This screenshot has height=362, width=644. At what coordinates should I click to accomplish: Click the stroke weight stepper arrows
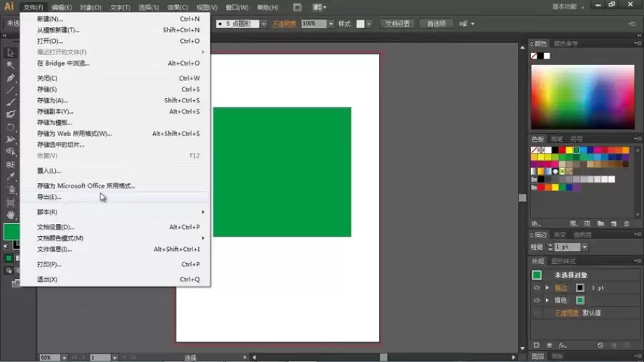(x=550, y=247)
